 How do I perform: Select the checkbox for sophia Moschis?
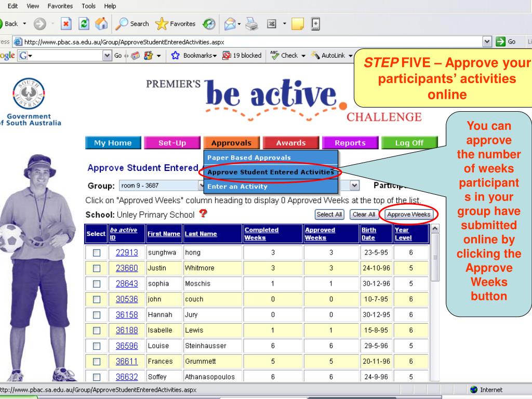pos(97,284)
